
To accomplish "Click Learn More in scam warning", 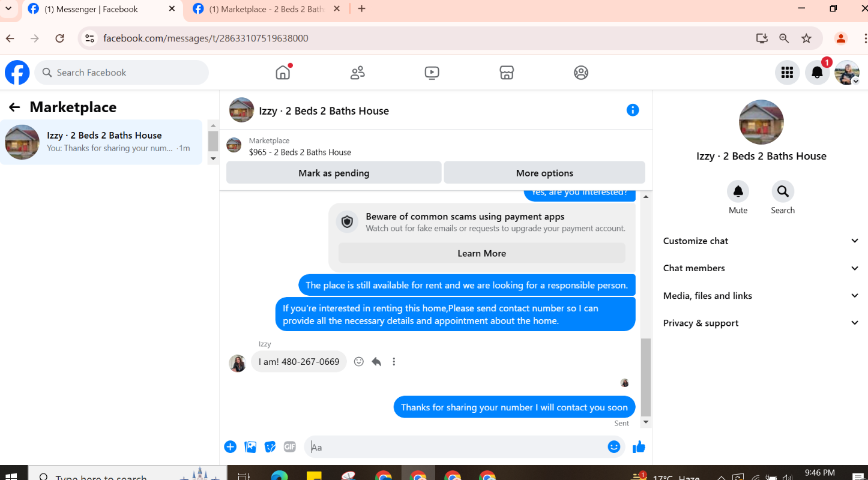I will [481, 253].
